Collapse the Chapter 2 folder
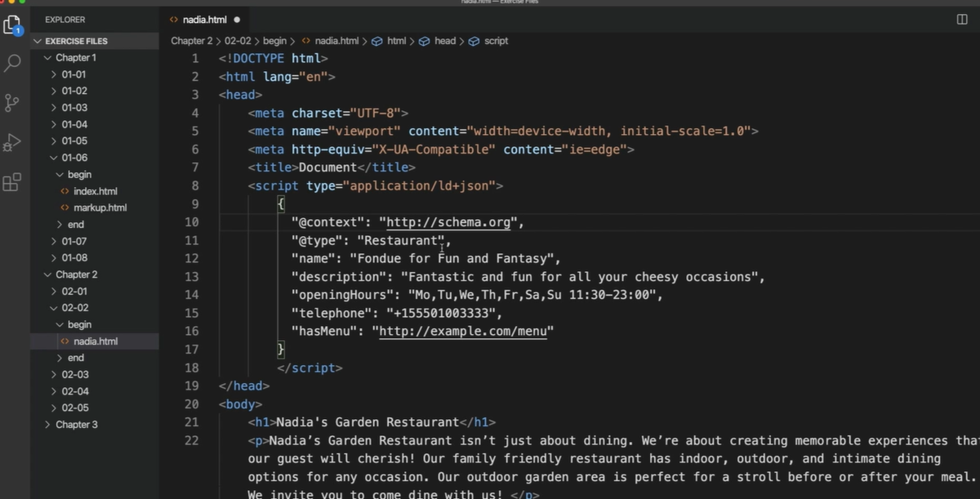 95,274
